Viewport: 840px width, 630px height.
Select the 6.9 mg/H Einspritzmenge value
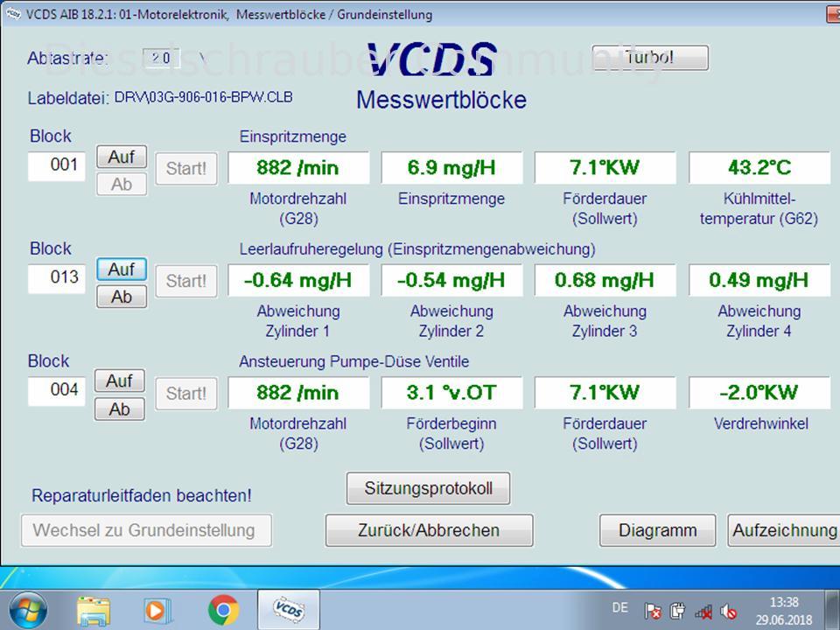[451, 168]
